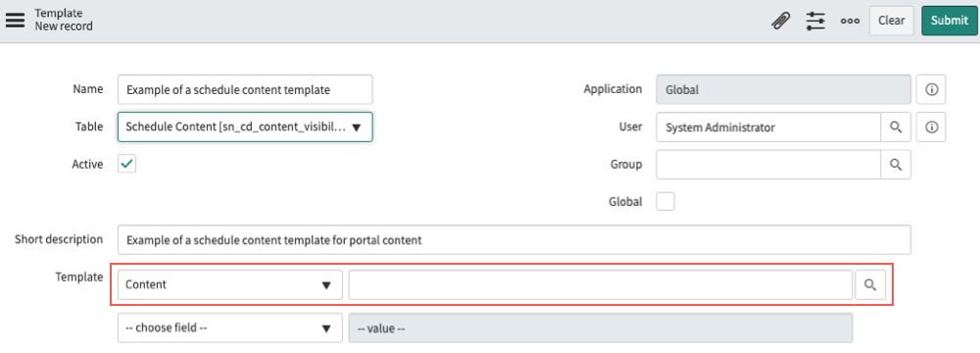Click the Application field info icon
The width and height of the screenshot is (980, 353).
[x=931, y=89]
